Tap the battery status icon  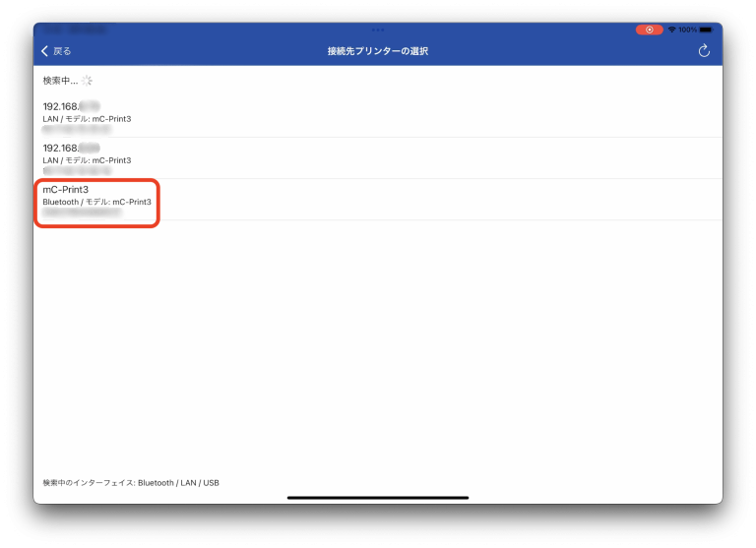point(706,30)
